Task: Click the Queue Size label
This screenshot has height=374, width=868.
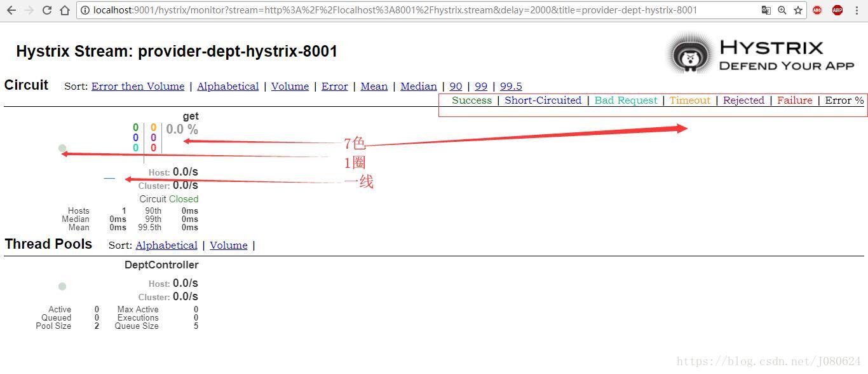Action: [137, 326]
